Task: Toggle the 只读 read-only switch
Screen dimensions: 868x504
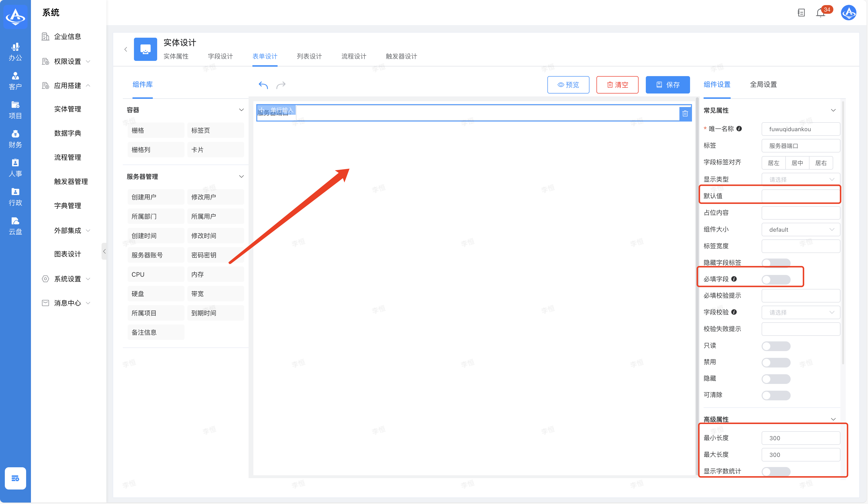Action: (x=776, y=346)
